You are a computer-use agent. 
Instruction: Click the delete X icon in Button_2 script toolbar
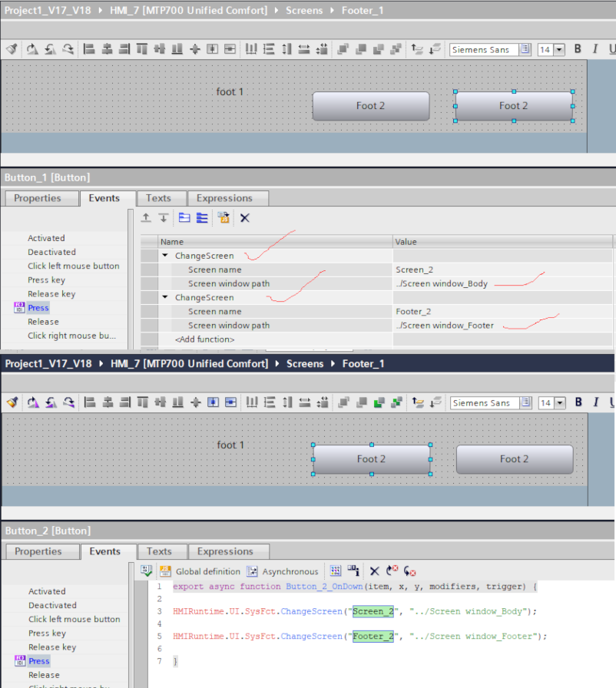coord(374,571)
